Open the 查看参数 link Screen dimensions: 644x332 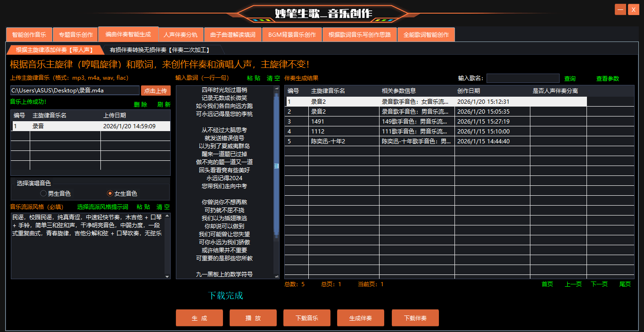point(607,79)
